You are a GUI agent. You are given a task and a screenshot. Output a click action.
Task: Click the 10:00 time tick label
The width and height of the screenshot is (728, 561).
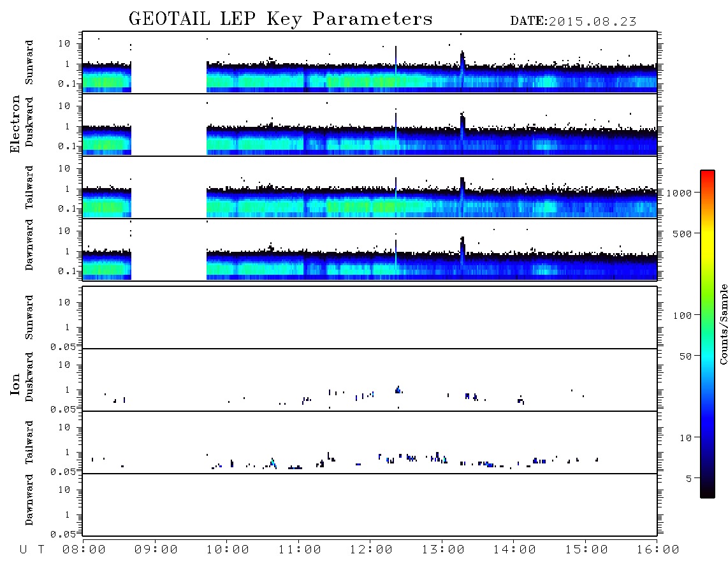pyautogui.click(x=228, y=550)
